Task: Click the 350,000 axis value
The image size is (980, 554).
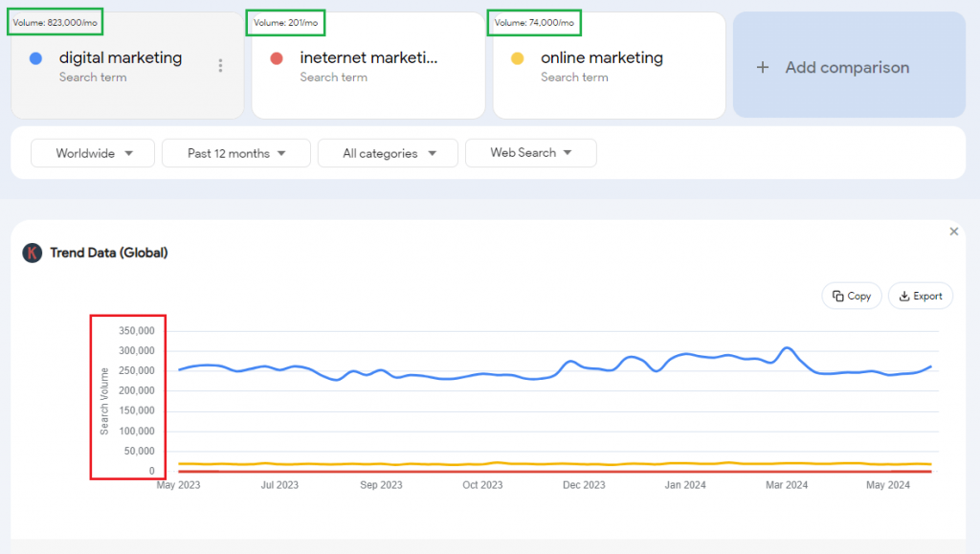Action: [x=136, y=330]
